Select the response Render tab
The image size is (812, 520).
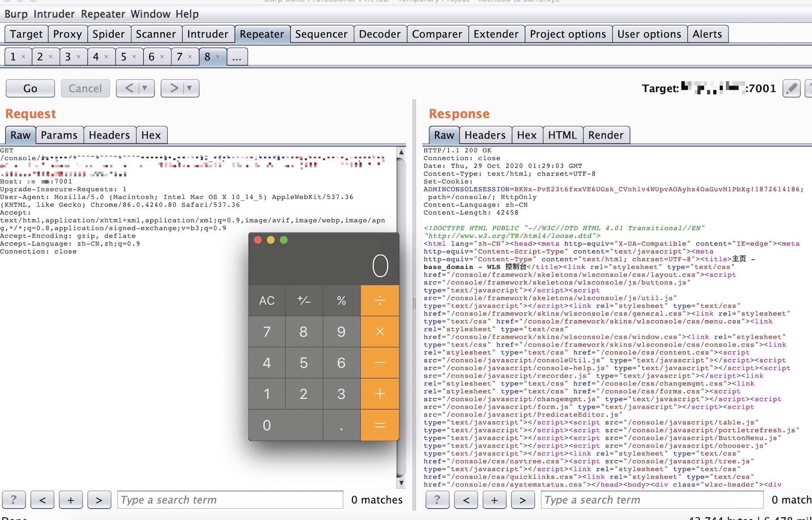(606, 135)
